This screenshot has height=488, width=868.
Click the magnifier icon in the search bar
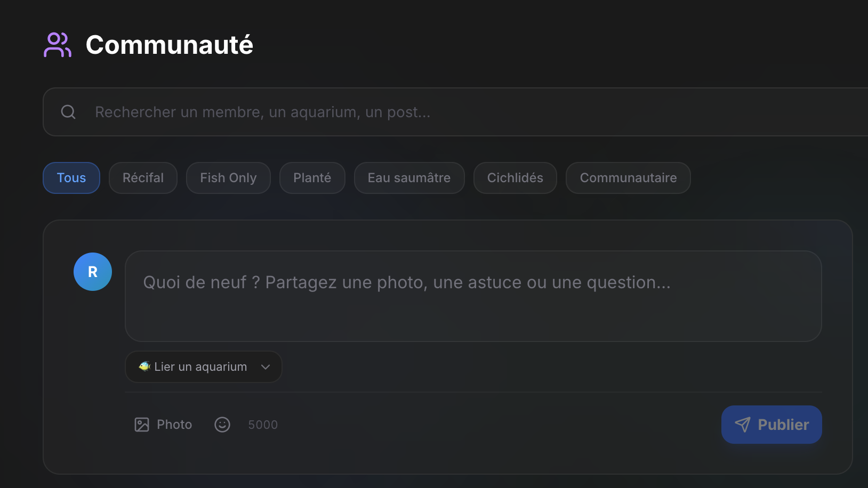[68, 112]
